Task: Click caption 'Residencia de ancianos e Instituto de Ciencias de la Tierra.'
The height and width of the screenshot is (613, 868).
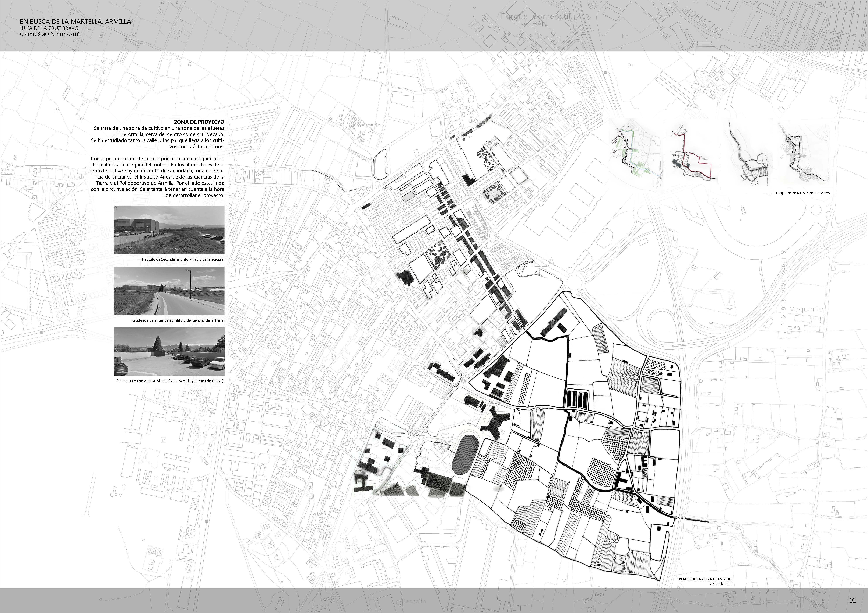Action: pos(178,320)
